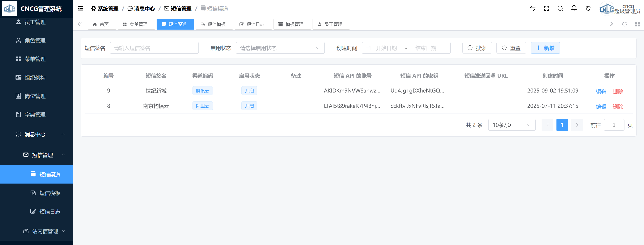Click the sidebar collapse hamburger icon
Screen dimensions: 644x245
click(x=80, y=9)
